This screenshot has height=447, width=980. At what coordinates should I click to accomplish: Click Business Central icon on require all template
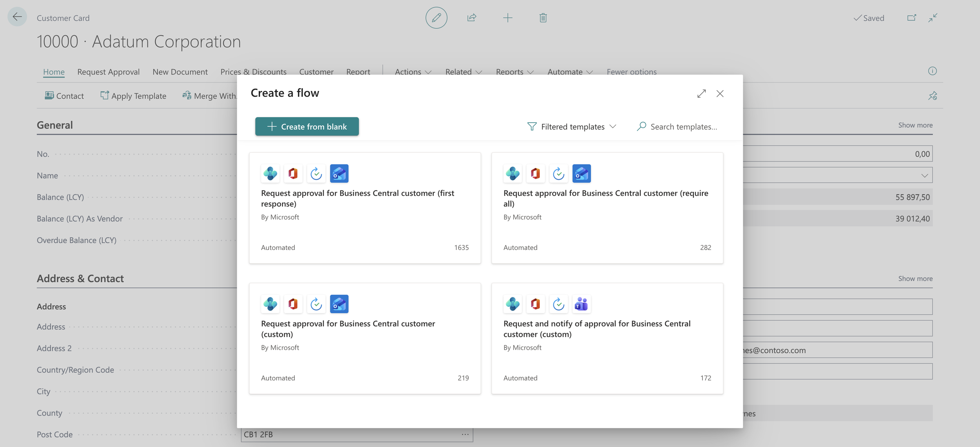click(513, 174)
